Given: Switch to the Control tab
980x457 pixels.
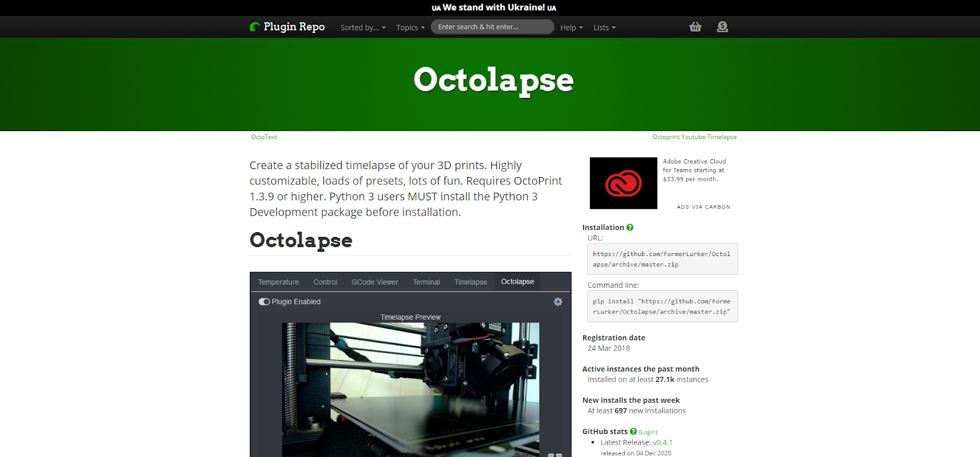Looking at the screenshot, I should point(325,282).
